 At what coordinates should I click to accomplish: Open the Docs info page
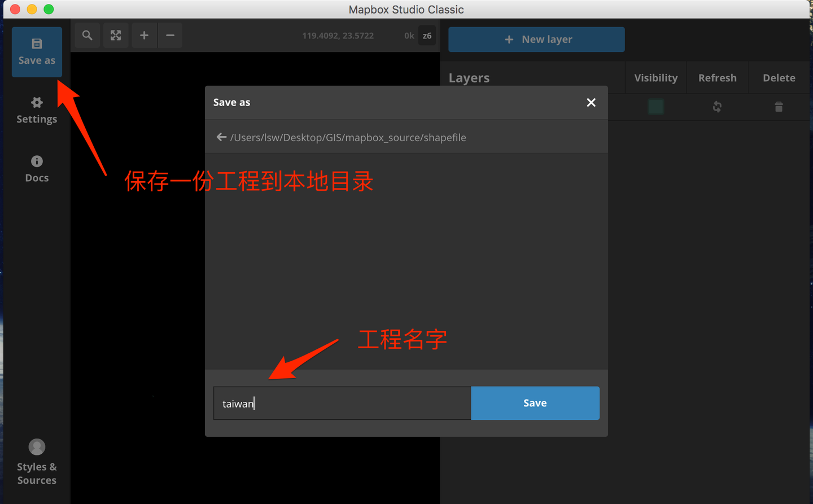(x=36, y=168)
